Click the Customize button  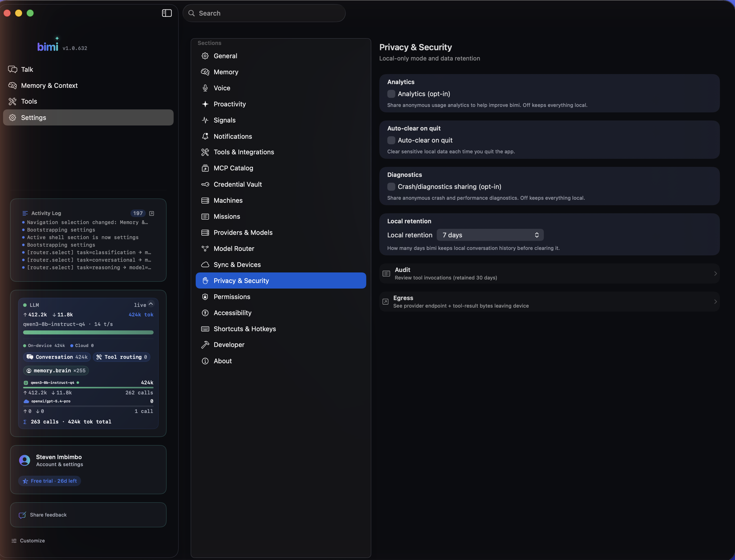(28, 541)
